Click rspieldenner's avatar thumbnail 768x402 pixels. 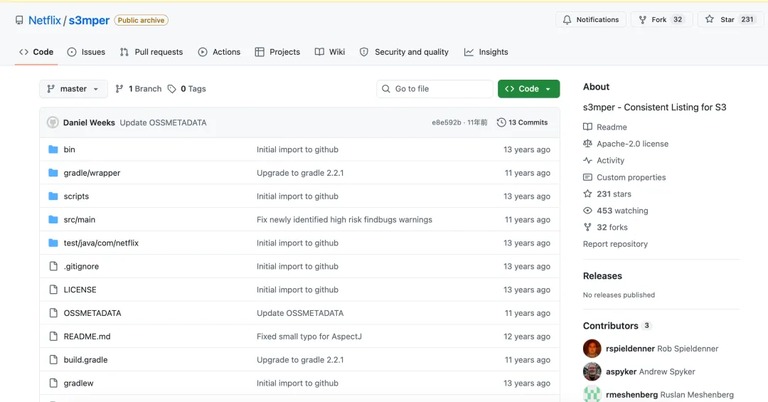[x=592, y=349]
